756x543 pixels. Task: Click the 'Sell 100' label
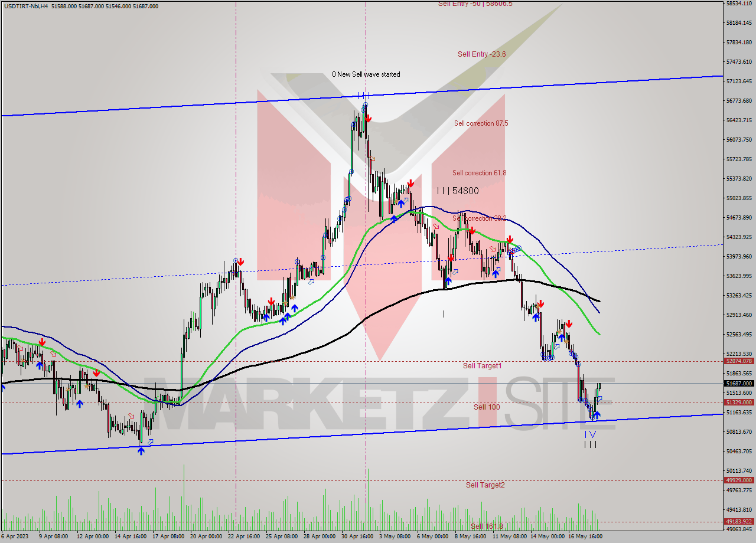click(x=487, y=407)
